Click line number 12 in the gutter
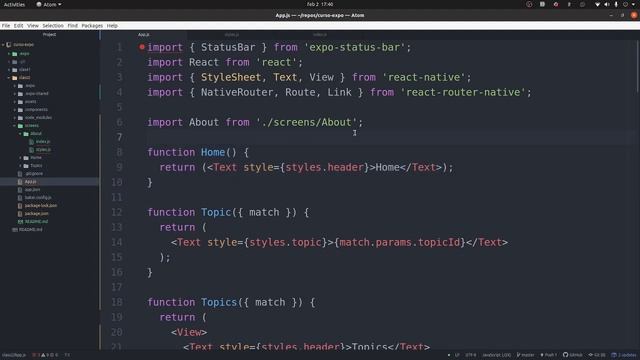Screen dimensions: 640x360 (117, 212)
